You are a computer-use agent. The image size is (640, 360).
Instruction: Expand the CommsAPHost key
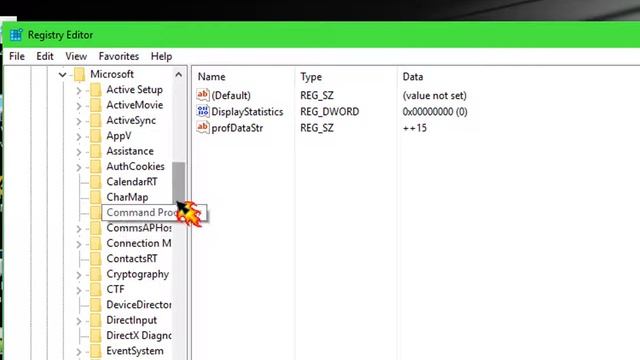(x=79, y=229)
